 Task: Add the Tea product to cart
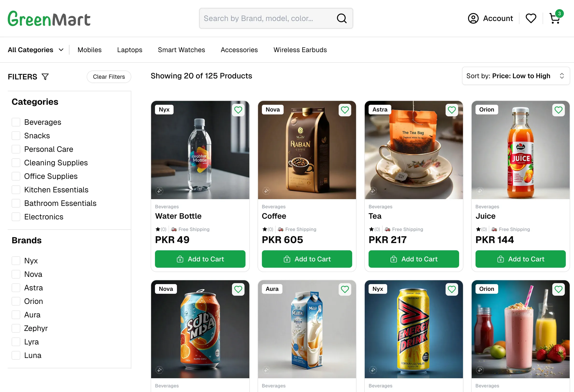tap(413, 259)
